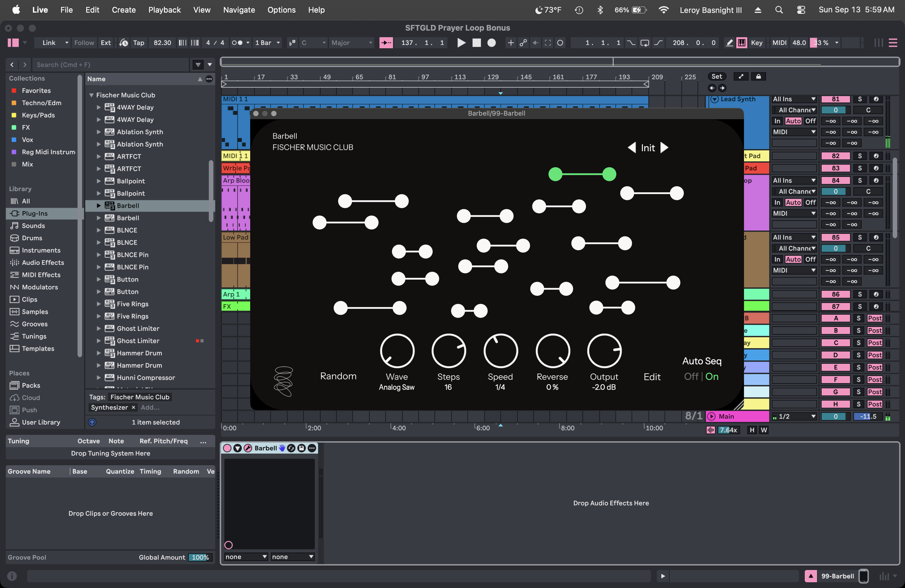The height and width of the screenshot is (588, 905).
Task: Open Barbell plug-in window wrench icon
Action: tap(248, 448)
